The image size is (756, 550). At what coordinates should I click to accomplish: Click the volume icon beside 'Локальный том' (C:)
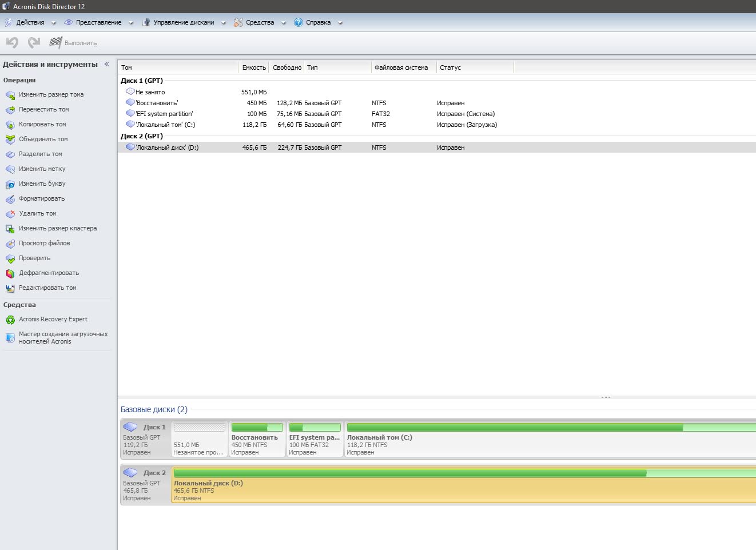(130, 124)
